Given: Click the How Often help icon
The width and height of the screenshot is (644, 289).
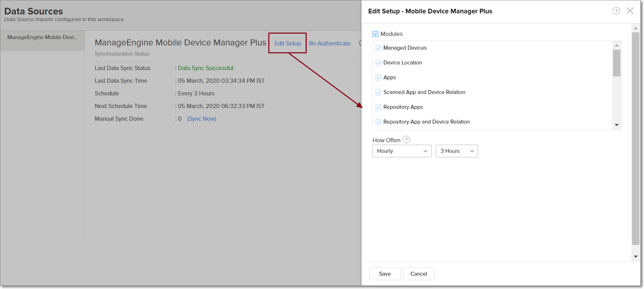Looking at the screenshot, I should 406,140.
